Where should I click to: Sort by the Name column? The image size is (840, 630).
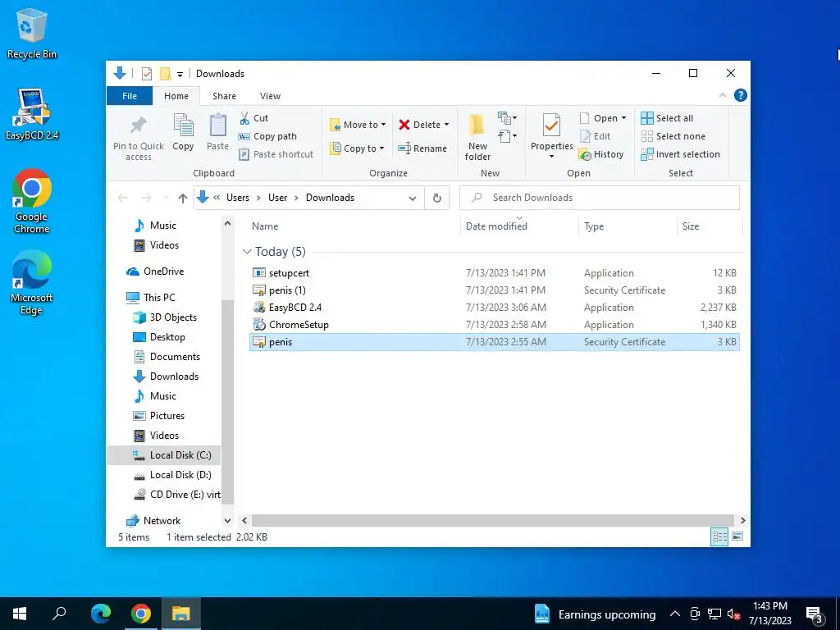pyautogui.click(x=354, y=226)
